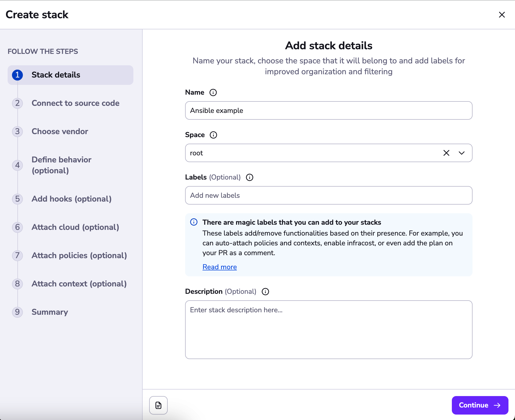Click the Continue button
Image resolution: width=515 pixels, height=420 pixels.
point(480,405)
